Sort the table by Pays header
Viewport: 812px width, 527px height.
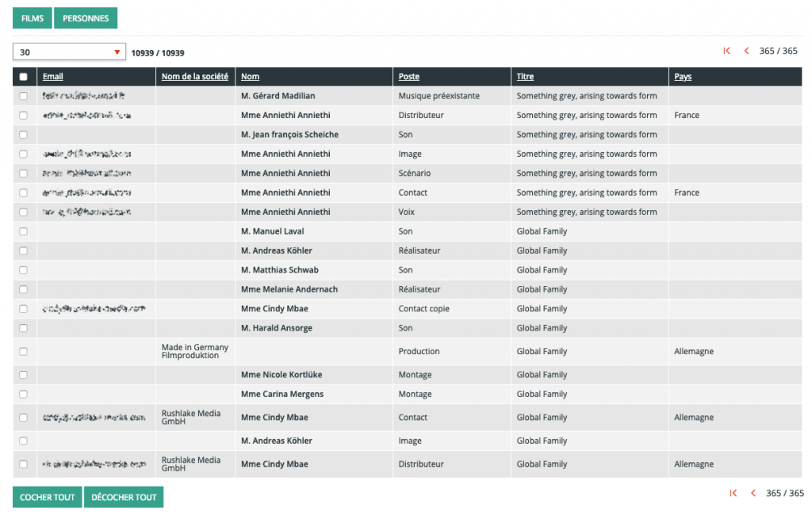[x=683, y=77]
